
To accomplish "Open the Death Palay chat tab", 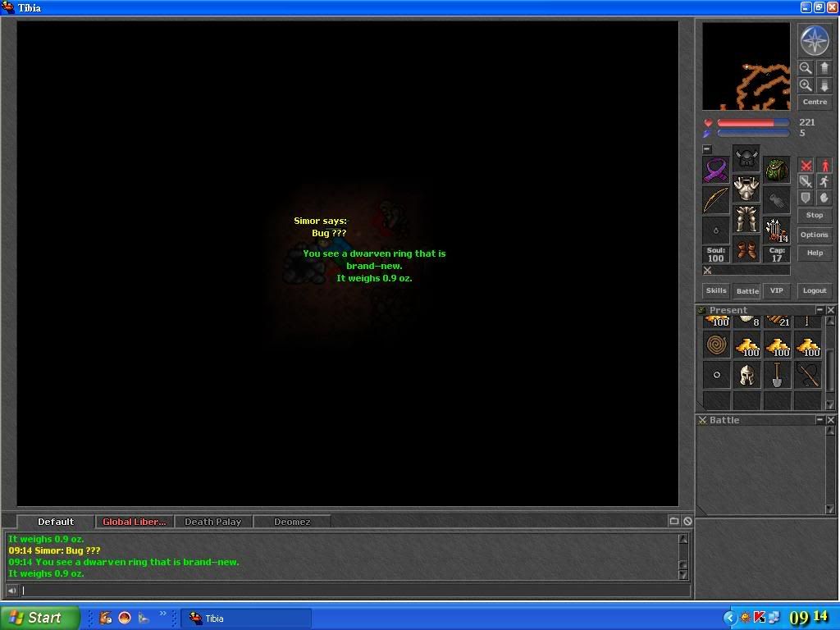I will tap(213, 522).
